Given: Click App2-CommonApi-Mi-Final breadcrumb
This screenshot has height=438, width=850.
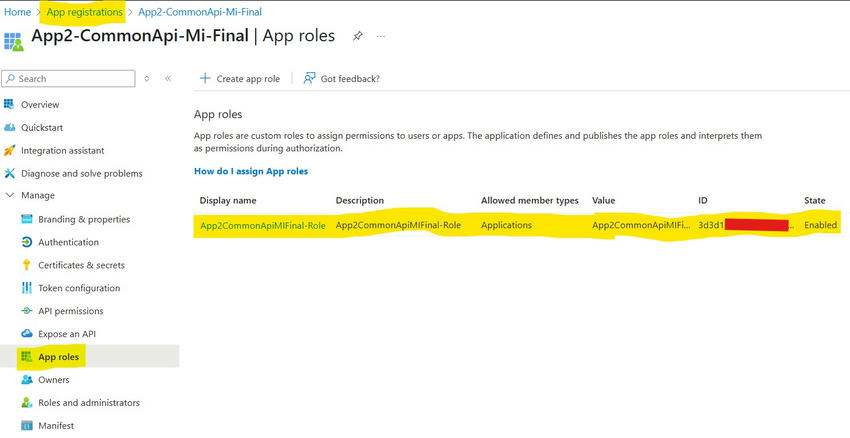Looking at the screenshot, I should (x=200, y=12).
